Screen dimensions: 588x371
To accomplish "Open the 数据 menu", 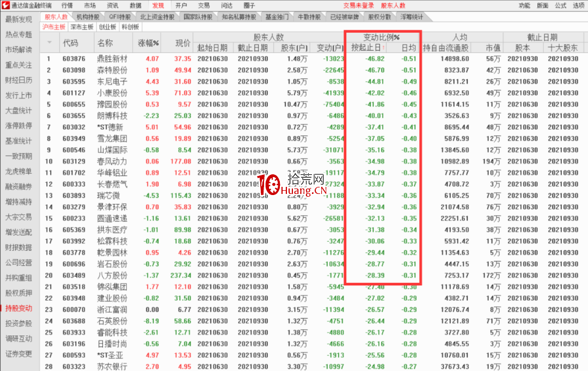I will (136, 5).
